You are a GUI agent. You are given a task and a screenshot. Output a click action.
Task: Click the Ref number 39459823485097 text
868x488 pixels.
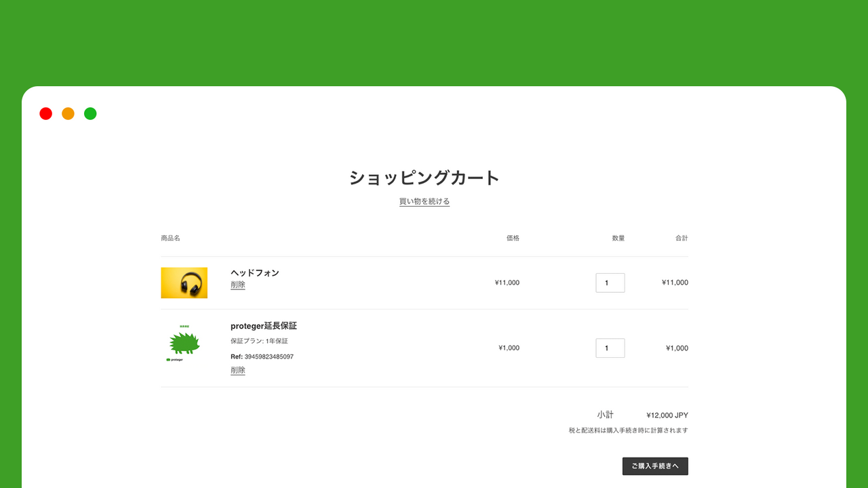(x=262, y=356)
